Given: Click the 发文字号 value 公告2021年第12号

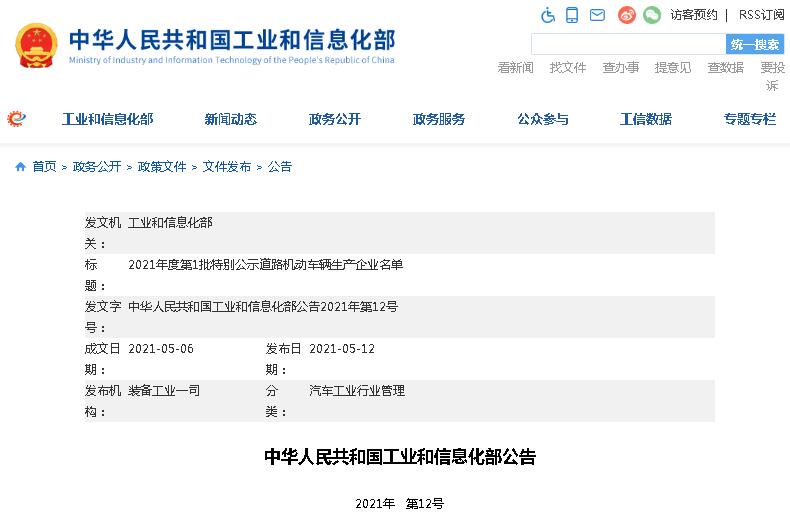Looking at the screenshot, I should tap(263, 306).
